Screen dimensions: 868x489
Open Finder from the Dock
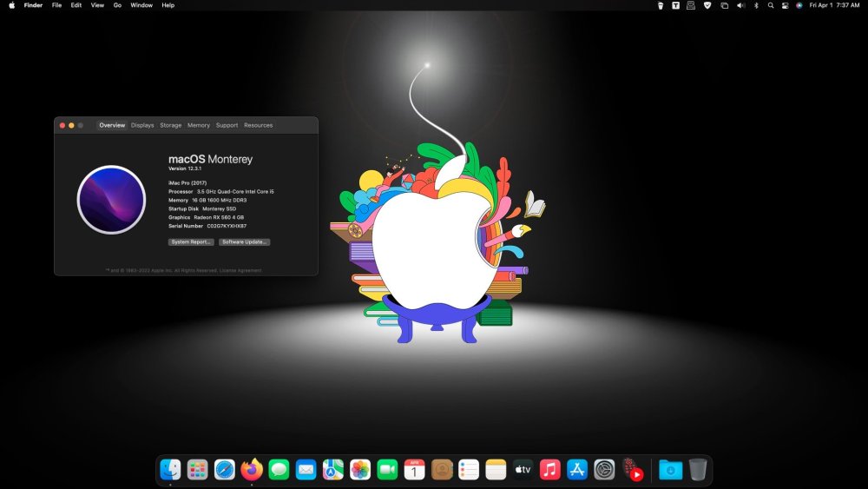(170, 470)
